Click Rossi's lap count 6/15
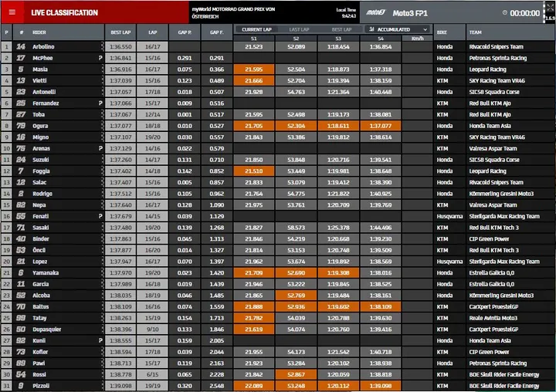 click(x=152, y=374)
